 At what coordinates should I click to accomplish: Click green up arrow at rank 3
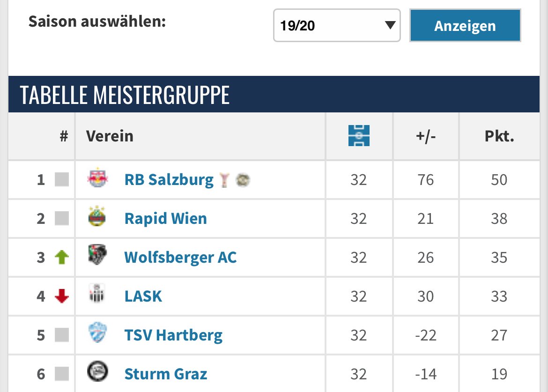62,257
